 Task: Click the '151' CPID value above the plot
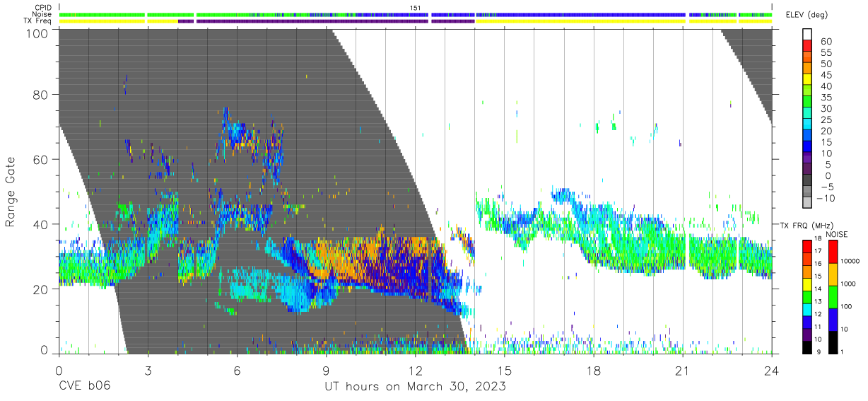[x=415, y=8]
